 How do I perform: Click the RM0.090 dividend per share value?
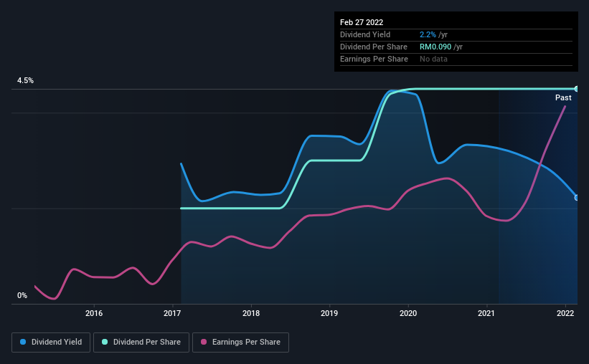[x=435, y=47]
